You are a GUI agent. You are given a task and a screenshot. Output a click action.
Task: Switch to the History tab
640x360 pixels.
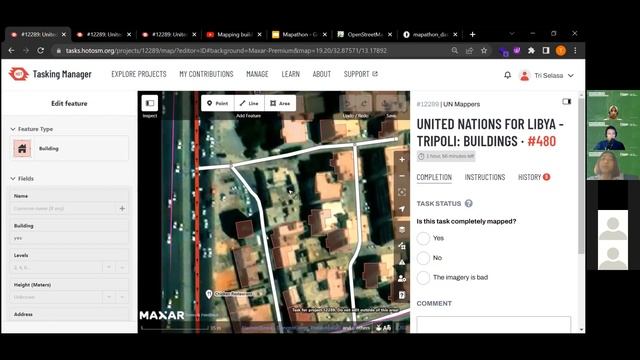534,177
